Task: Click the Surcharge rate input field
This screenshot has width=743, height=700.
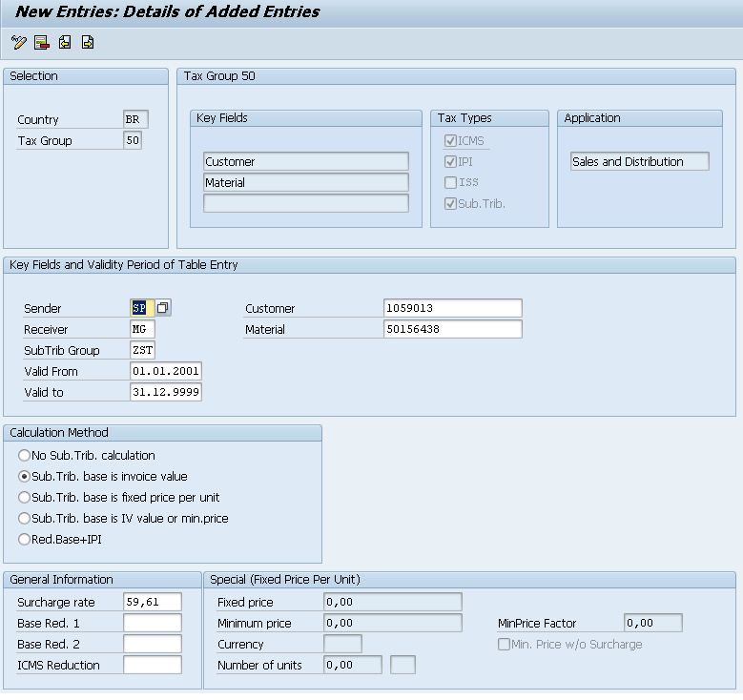Action: point(152,603)
